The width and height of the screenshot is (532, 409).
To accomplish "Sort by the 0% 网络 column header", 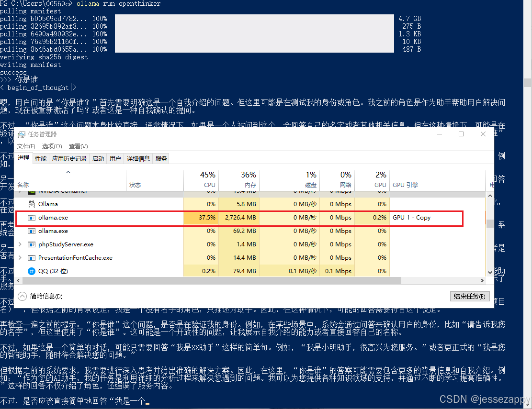I will point(337,181).
